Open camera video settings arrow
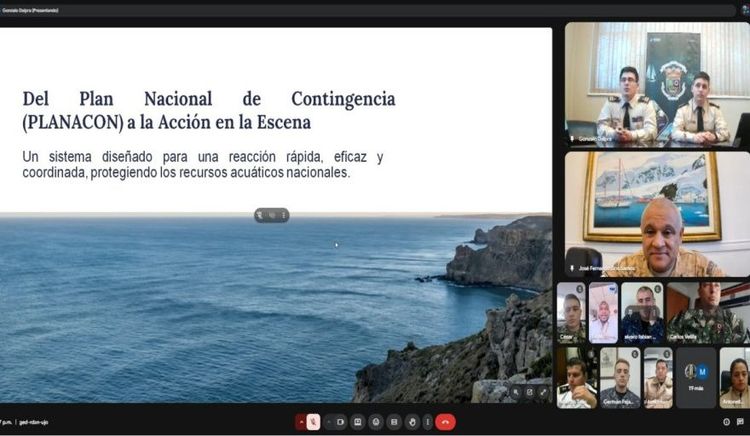The height and width of the screenshot is (436, 750). (x=329, y=422)
